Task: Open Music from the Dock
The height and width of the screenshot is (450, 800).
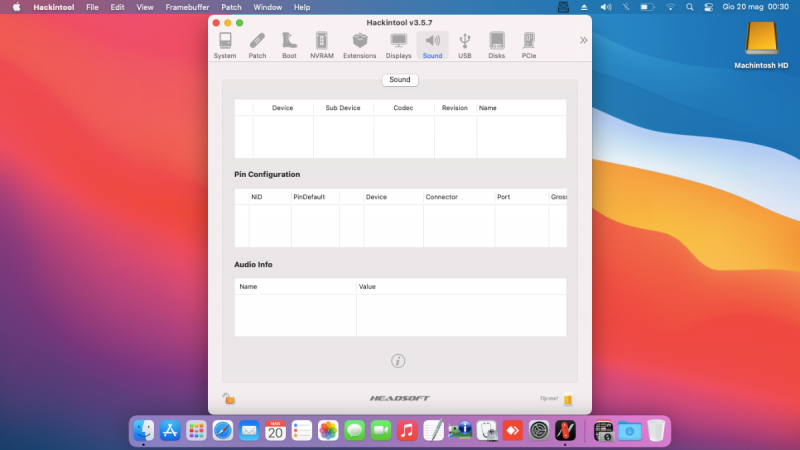Action: tap(407, 431)
